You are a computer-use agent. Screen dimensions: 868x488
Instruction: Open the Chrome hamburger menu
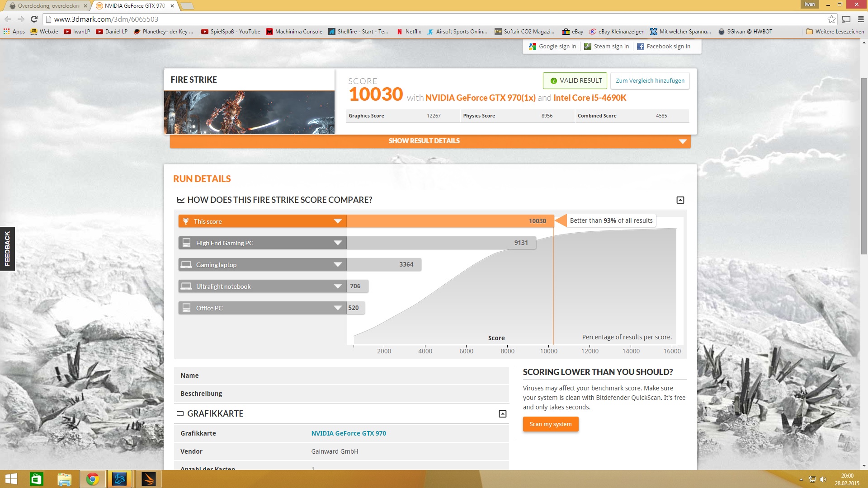point(861,19)
